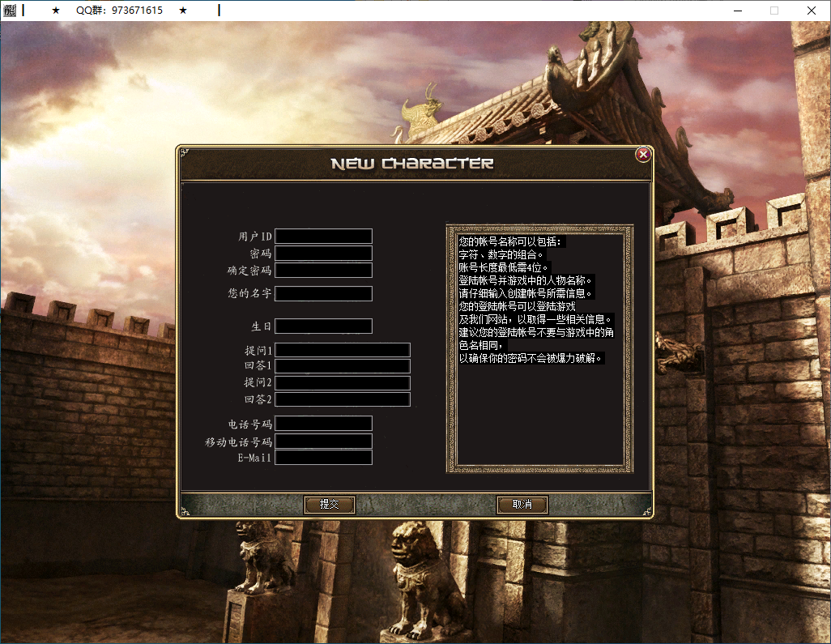Click the 提问2 second question field

coord(342,382)
